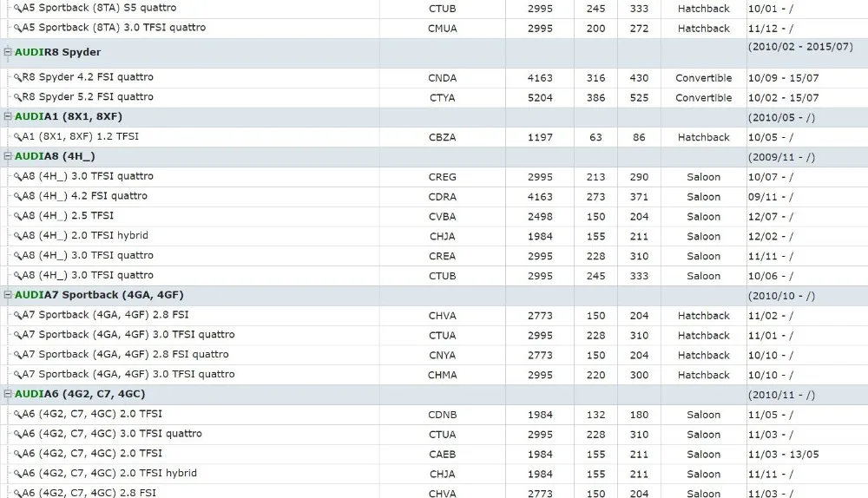Click magnifier icon of A7 Sportback CHMA row

point(17,375)
